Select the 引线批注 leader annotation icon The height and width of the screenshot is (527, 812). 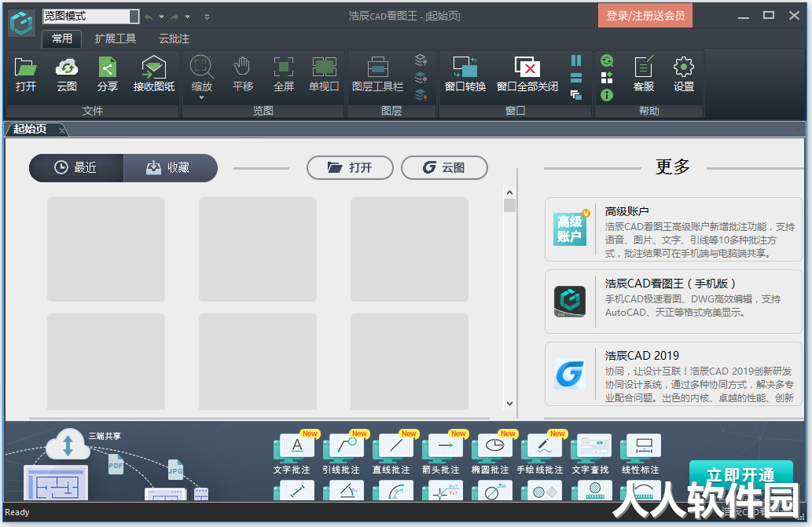343,446
